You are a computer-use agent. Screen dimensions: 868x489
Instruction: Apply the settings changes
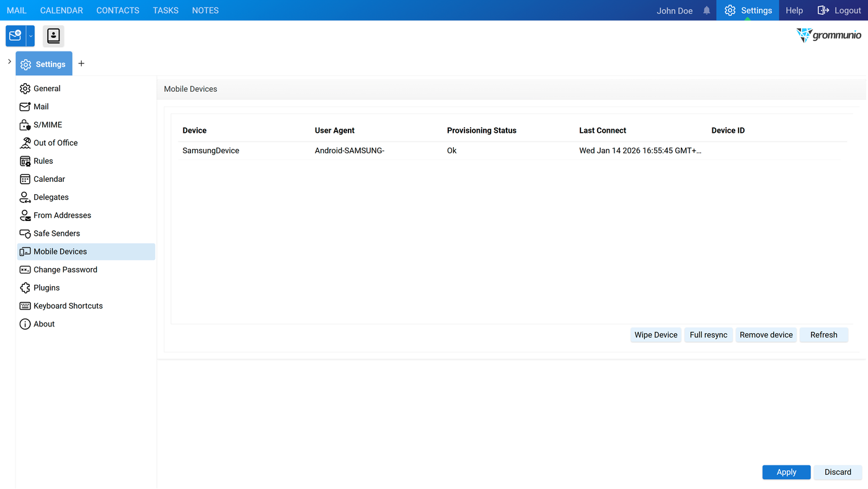[787, 472]
